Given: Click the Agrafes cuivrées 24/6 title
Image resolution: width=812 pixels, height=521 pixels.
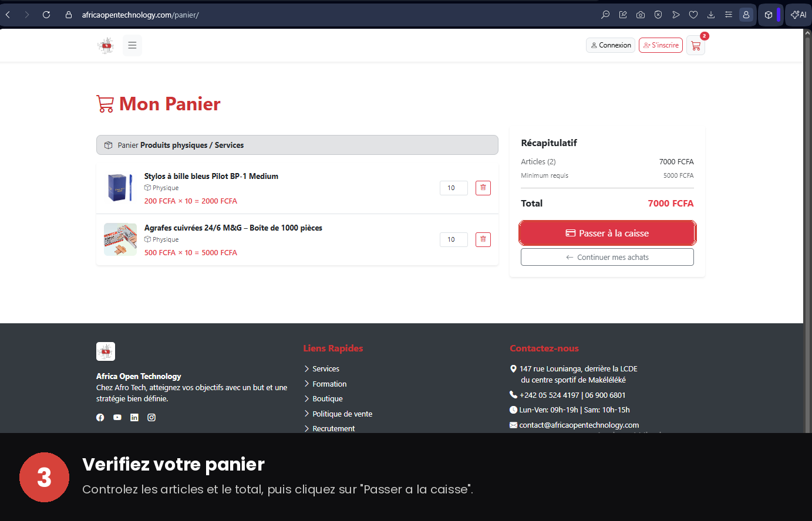Looking at the screenshot, I should tap(233, 228).
